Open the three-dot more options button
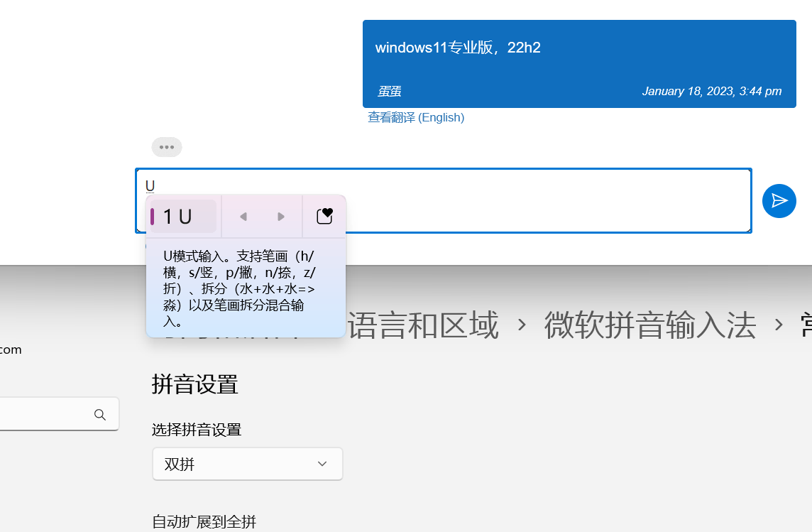Viewport: 812px width, 532px height. pyautogui.click(x=167, y=147)
